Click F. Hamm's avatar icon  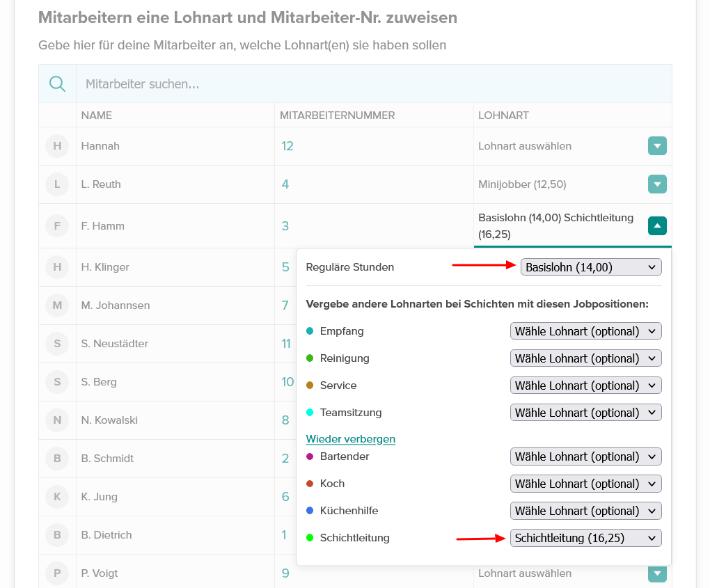(x=57, y=226)
